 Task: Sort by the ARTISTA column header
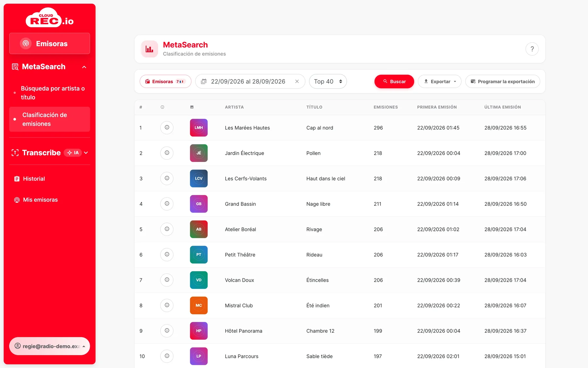[234, 107]
